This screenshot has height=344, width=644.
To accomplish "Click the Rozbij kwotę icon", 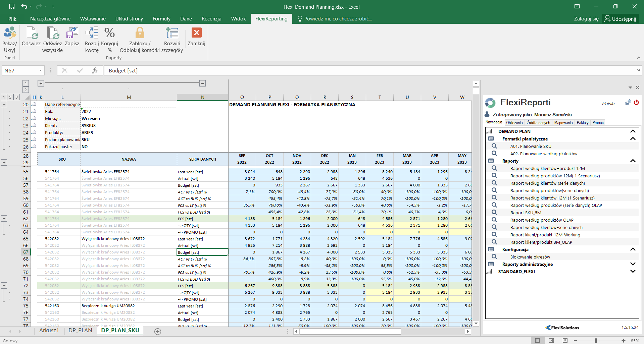I will click(x=92, y=34).
